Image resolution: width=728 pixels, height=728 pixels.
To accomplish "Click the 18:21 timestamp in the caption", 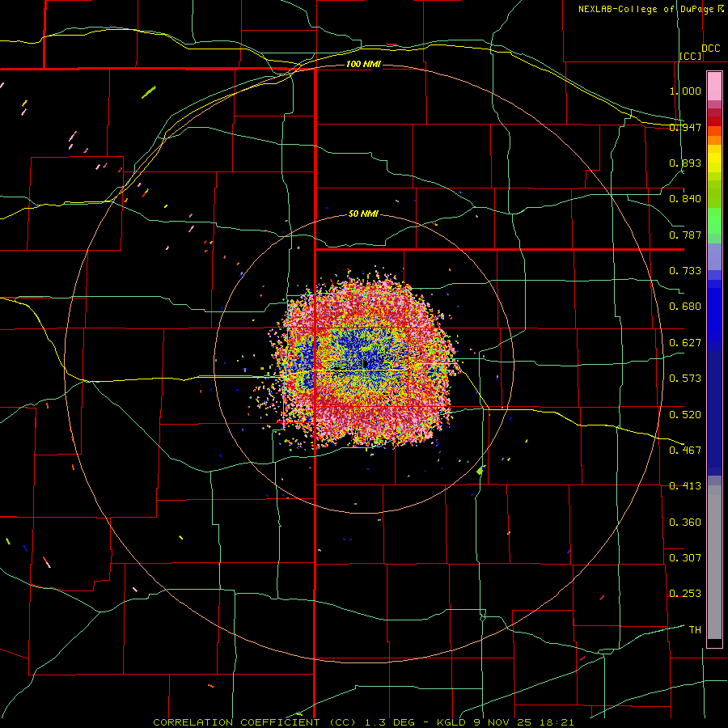I will [557, 722].
